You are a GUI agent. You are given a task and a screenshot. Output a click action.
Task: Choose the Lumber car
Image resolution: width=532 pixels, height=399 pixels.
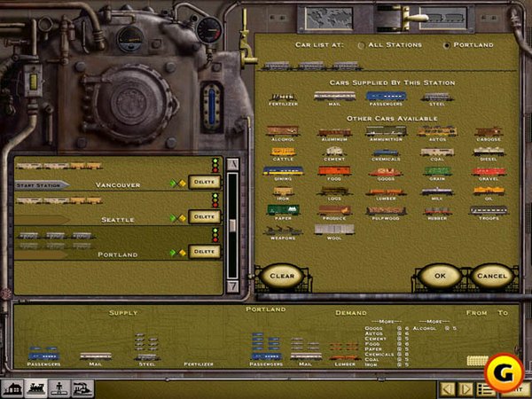(x=386, y=192)
